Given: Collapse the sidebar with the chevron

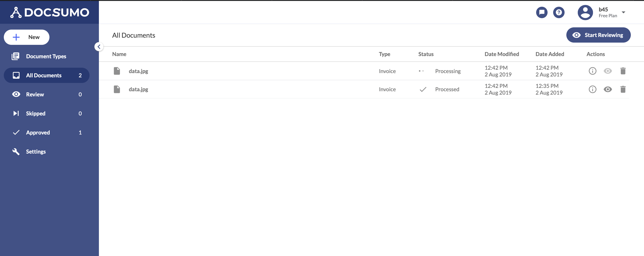Looking at the screenshot, I should tap(99, 47).
